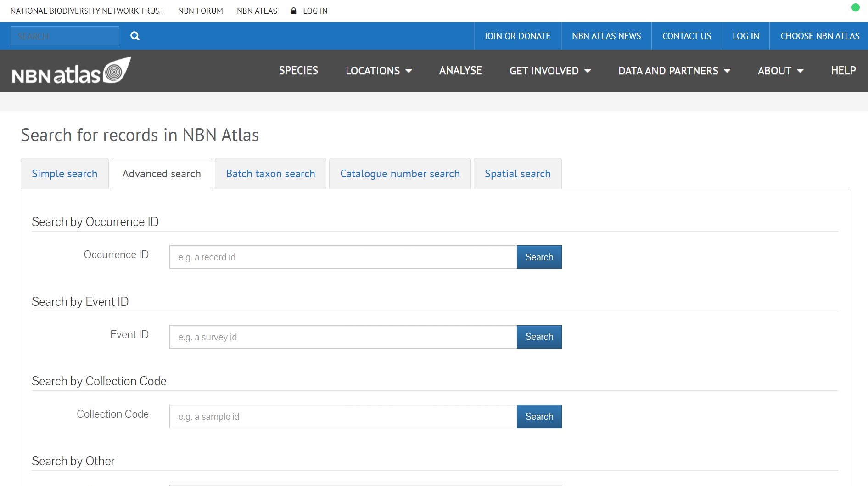Select SPECIES in the navigation bar
This screenshot has width=868, height=486.
(298, 70)
